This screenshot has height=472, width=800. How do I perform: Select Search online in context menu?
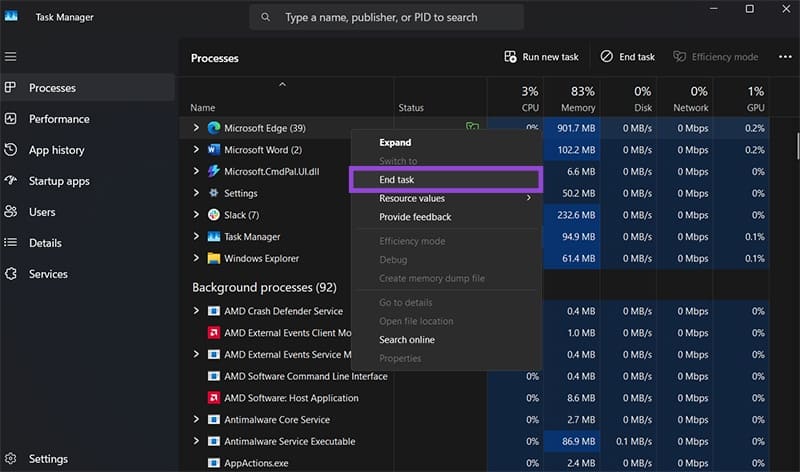407,340
